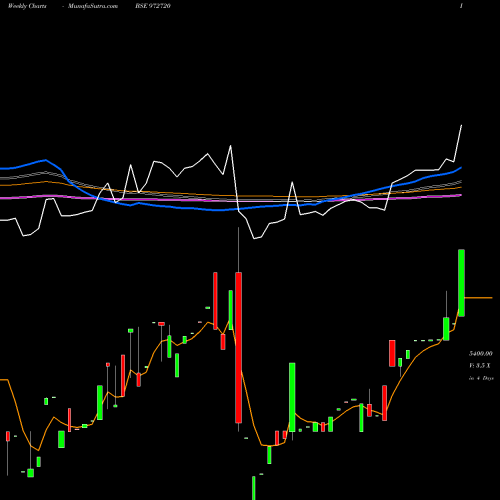Click the largest red candle mid-chart
This screenshot has width=500, height=500.
238,348
